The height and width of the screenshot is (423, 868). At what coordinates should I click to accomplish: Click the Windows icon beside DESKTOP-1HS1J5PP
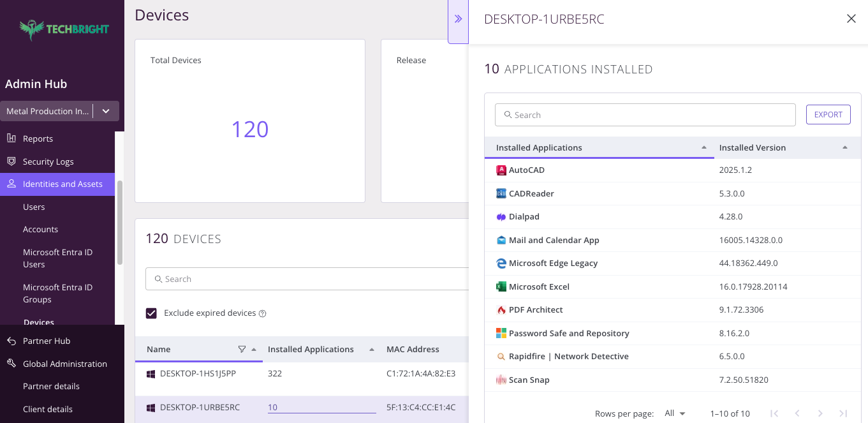(x=151, y=374)
